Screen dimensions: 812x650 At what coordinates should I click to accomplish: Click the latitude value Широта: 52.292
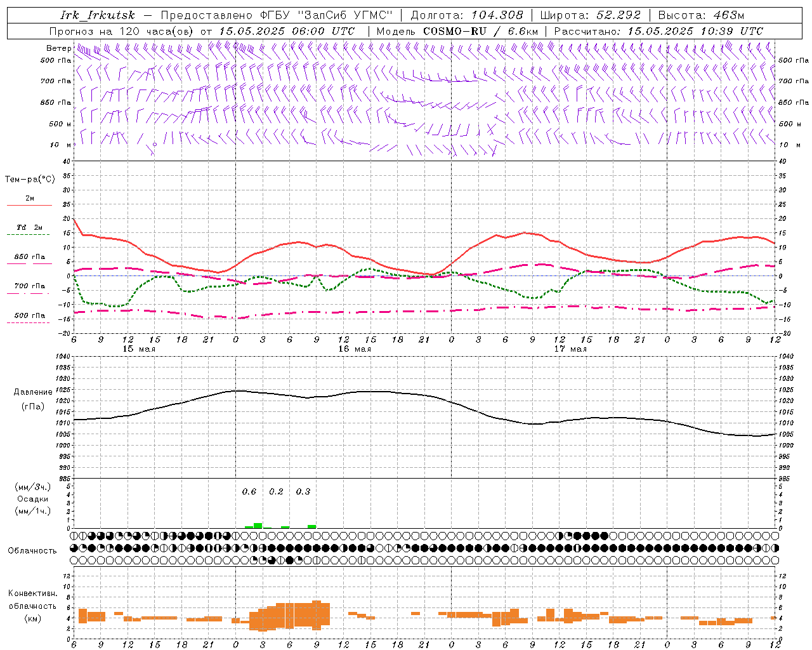pyautogui.click(x=591, y=15)
